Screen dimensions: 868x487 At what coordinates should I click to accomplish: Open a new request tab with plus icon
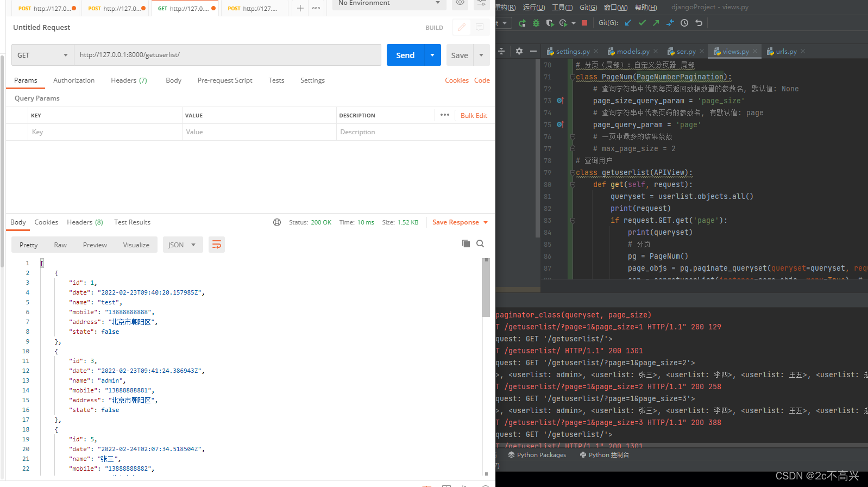coord(300,8)
